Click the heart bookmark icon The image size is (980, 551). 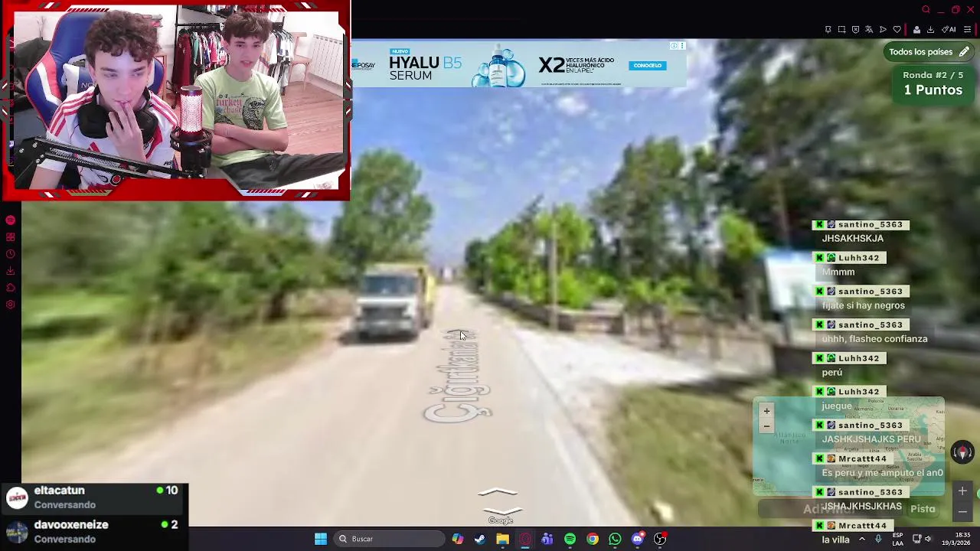897,30
